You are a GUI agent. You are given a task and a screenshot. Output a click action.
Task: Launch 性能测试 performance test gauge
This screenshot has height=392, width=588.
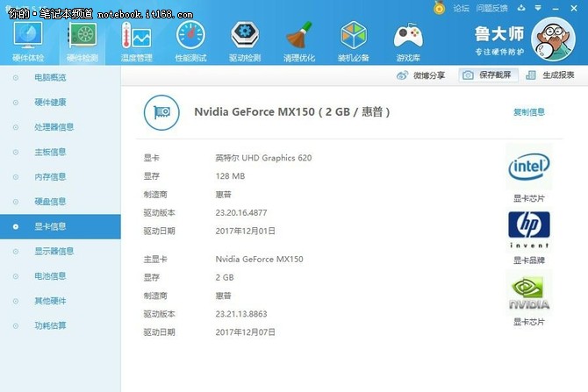coord(190,41)
